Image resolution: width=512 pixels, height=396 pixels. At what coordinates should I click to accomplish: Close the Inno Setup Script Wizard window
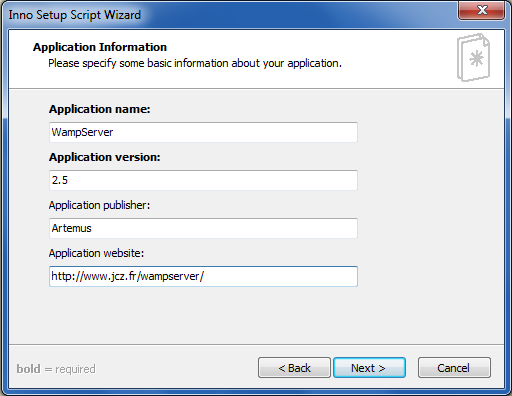pos(482,11)
